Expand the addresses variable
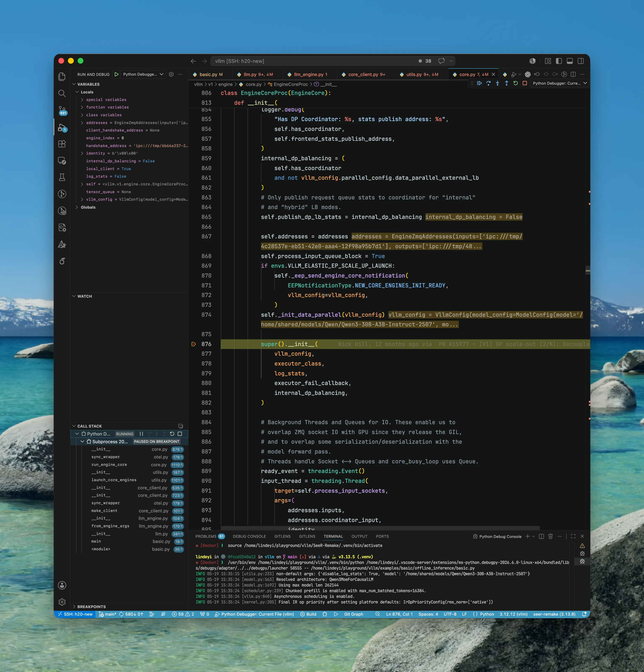The image size is (644, 672). 82,123
